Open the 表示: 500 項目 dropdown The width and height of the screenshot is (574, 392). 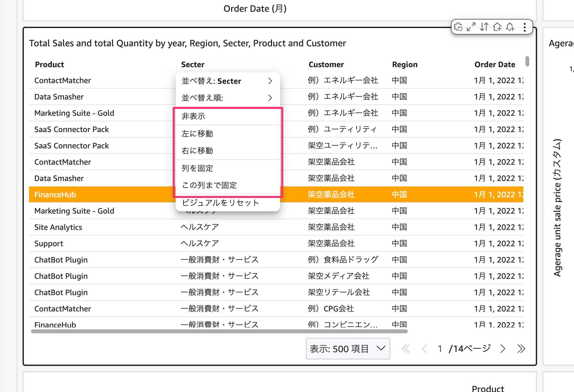click(x=348, y=349)
